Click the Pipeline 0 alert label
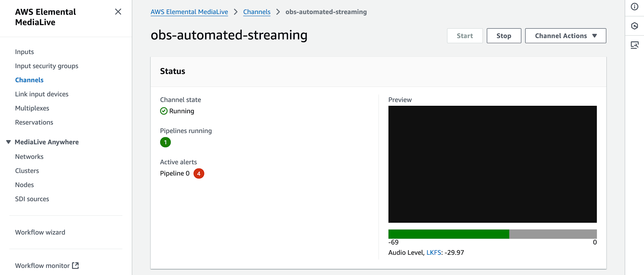This screenshot has width=644, height=275. coord(175,173)
